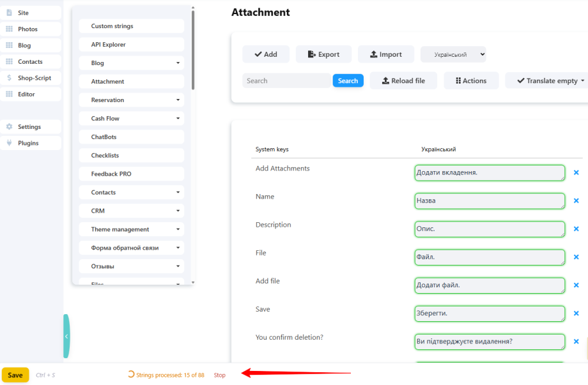588x385 pixels.
Task: Focus the Search input field
Action: (x=287, y=80)
